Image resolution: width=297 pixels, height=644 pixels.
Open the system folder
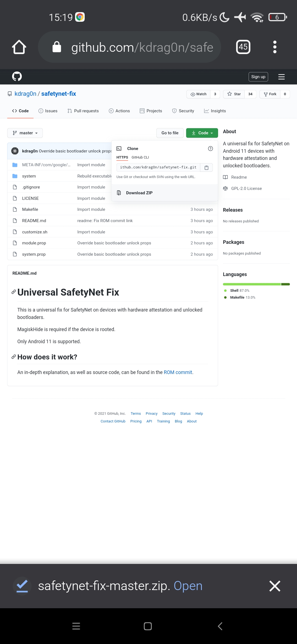coord(29,176)
